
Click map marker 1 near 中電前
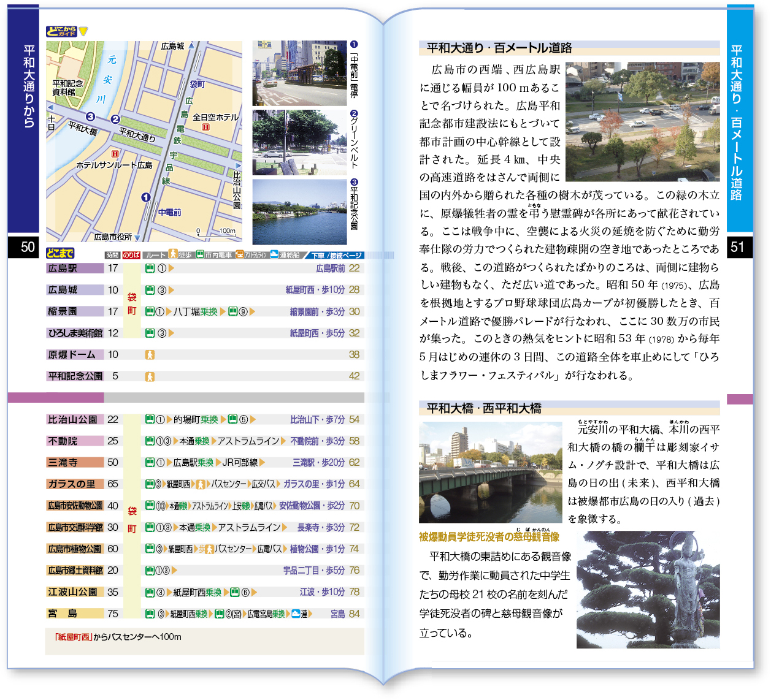(146, 197)
